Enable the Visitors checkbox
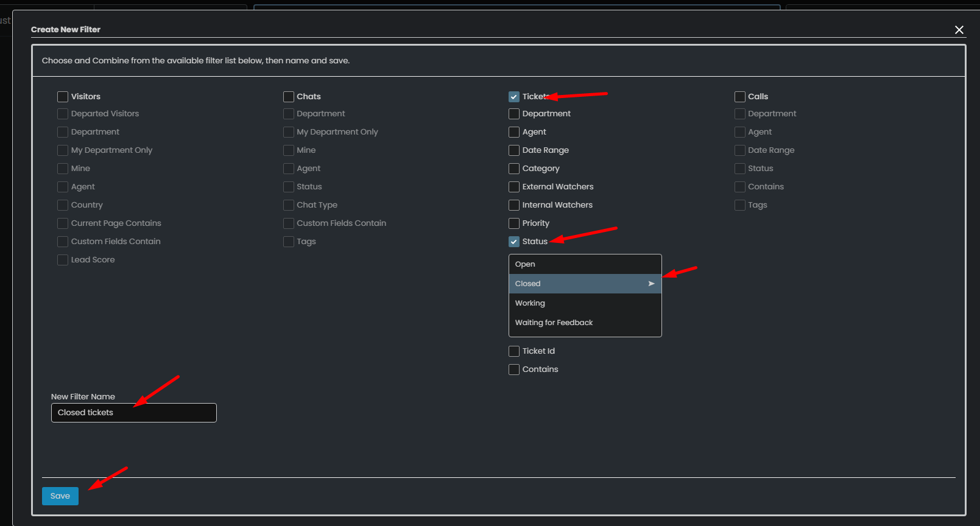The image size is (980, 526). coord(63,97)
